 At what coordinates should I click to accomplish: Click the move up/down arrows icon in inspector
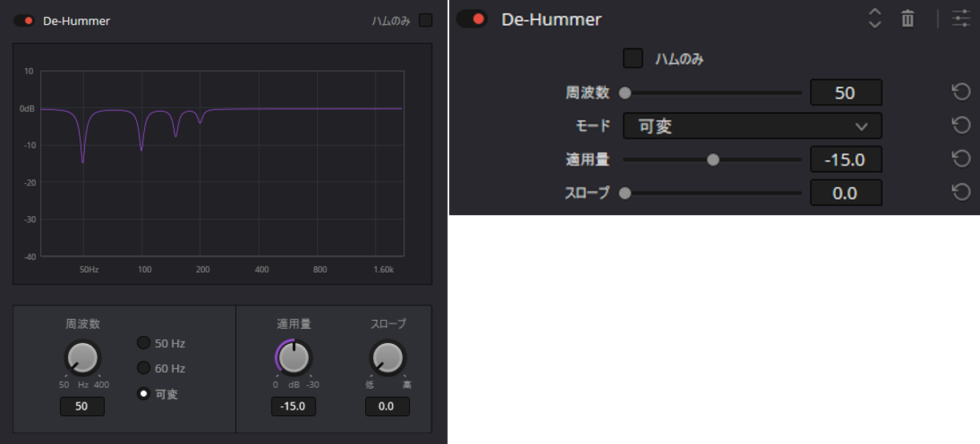[x=875, y=19]
